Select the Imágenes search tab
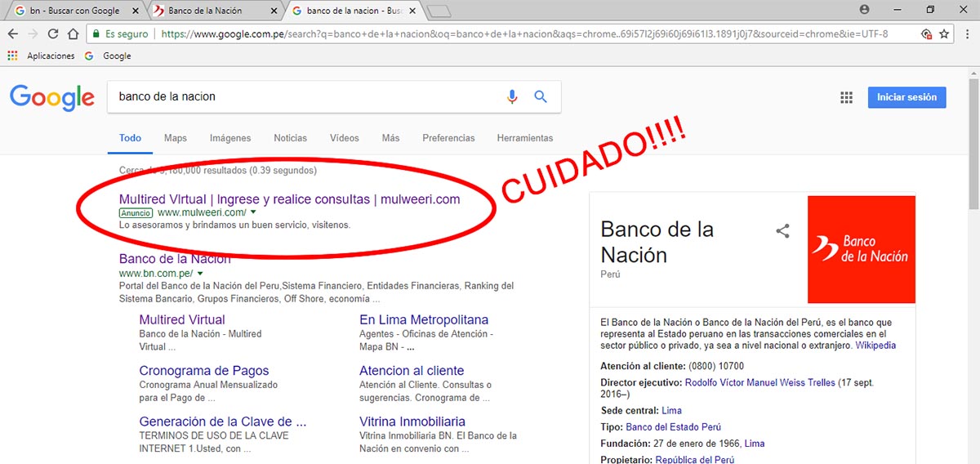The image size is (980, 464). pos(230,138)
